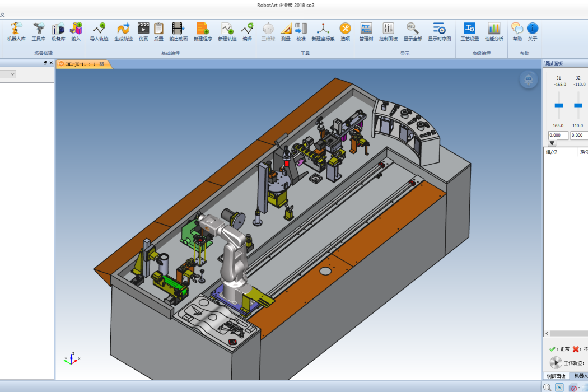Image resolution: width=588 pixels, height=392 pixels.
Task: Open the 测量 measure tool
Action: 286,31
